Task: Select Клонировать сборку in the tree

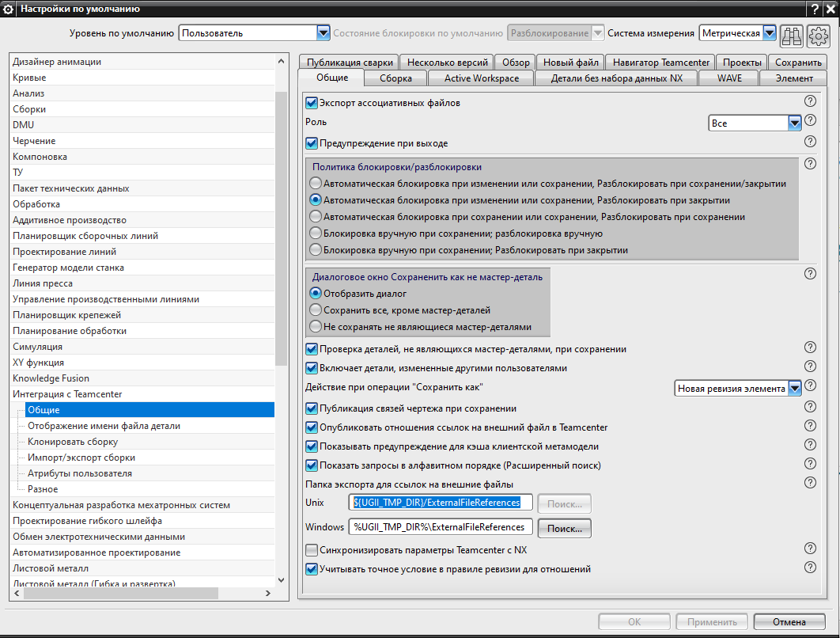Action: [x=72, y=442]
